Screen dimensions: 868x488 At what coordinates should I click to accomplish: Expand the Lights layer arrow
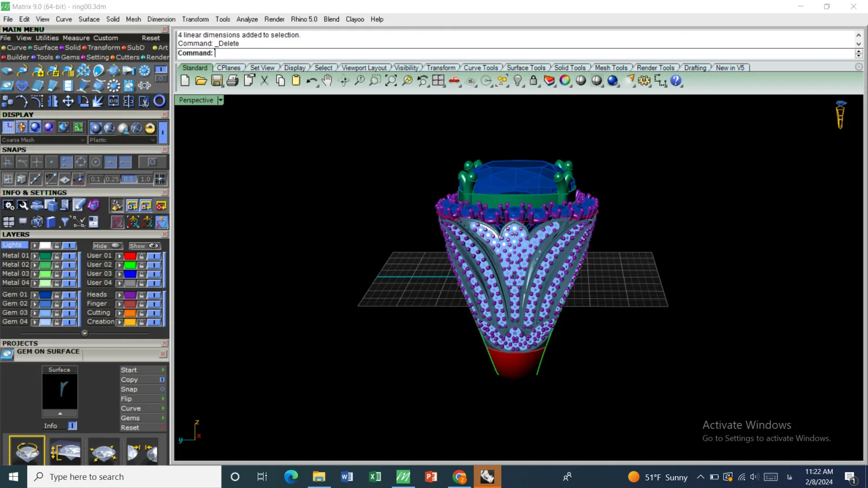(x=35, y=246)
